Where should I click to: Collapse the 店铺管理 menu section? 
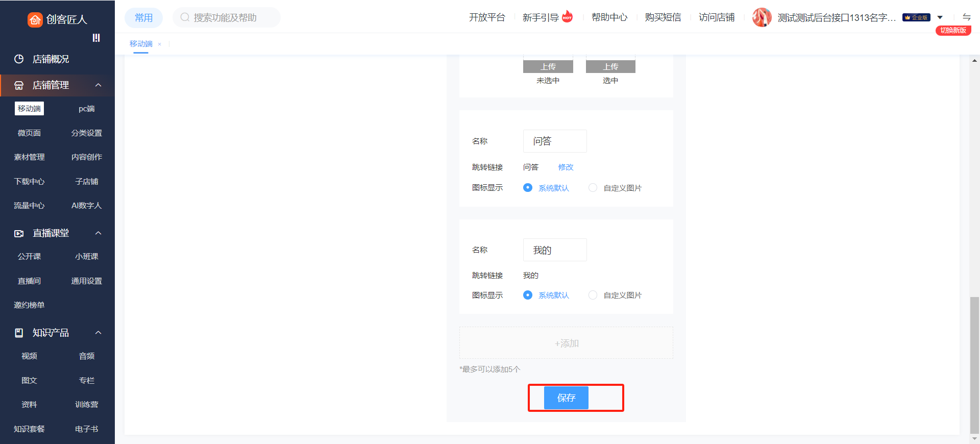(99, 85)
